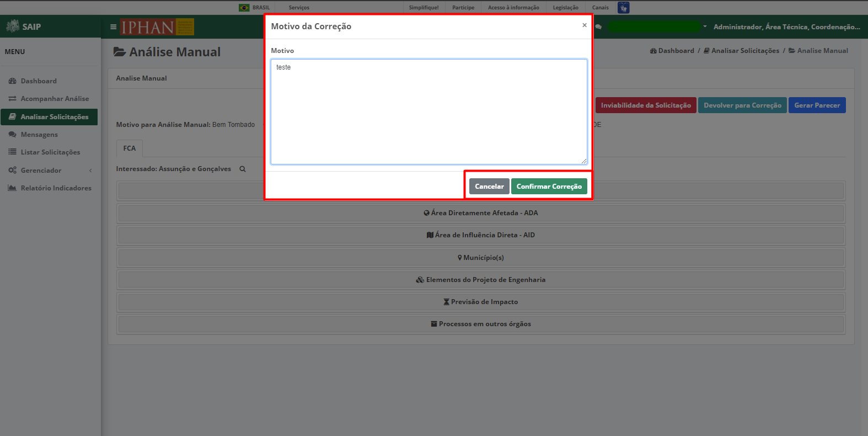Expand Área Diretamente Afetada - ADA section
The image size is (868, 436).
481,213
